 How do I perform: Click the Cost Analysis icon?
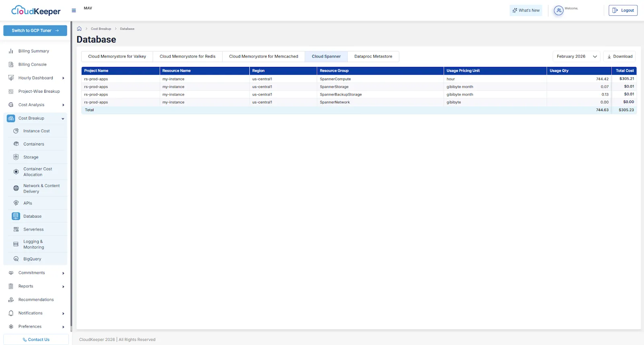(11, 105)
